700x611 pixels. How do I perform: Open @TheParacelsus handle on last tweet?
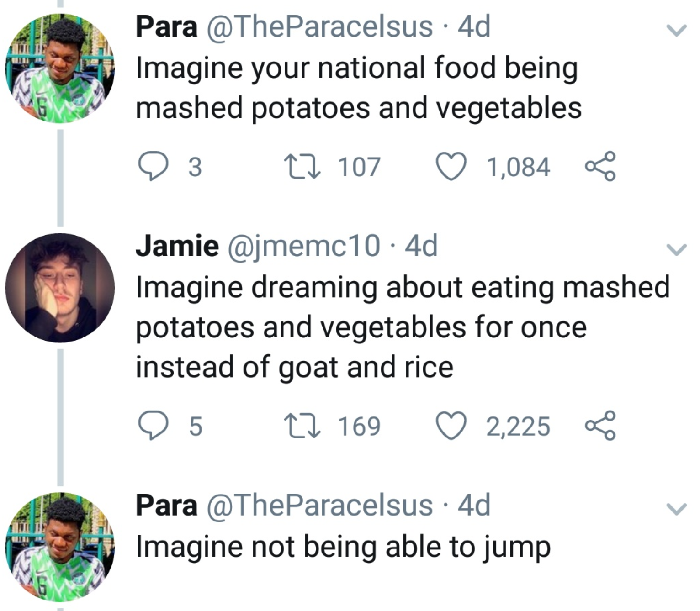320,505
